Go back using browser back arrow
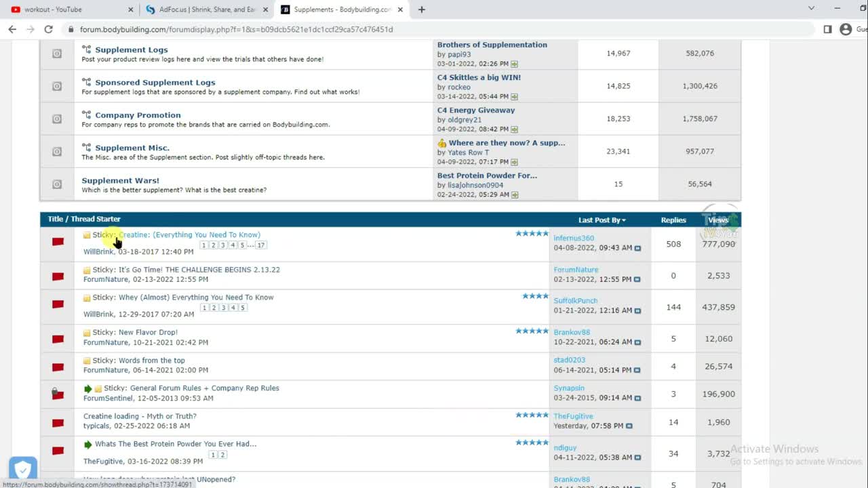The width and height of the screenshot is (868, 488). [12, 29]
